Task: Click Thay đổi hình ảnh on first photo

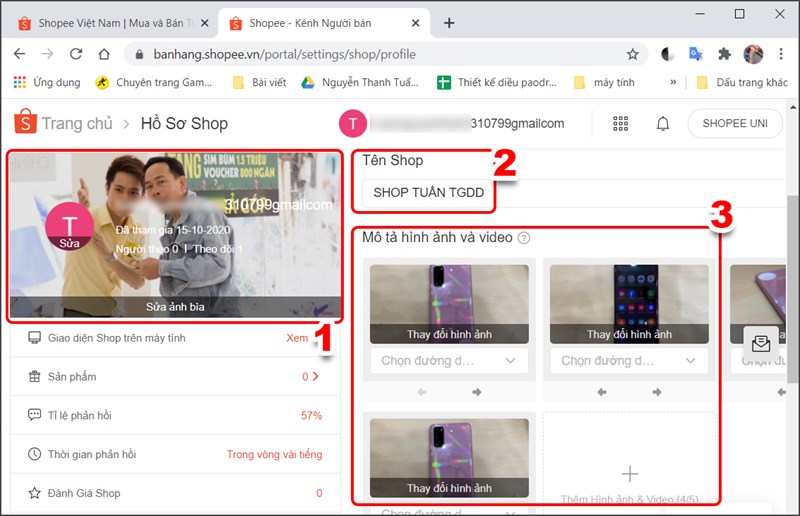Action: tap(449, 334)
